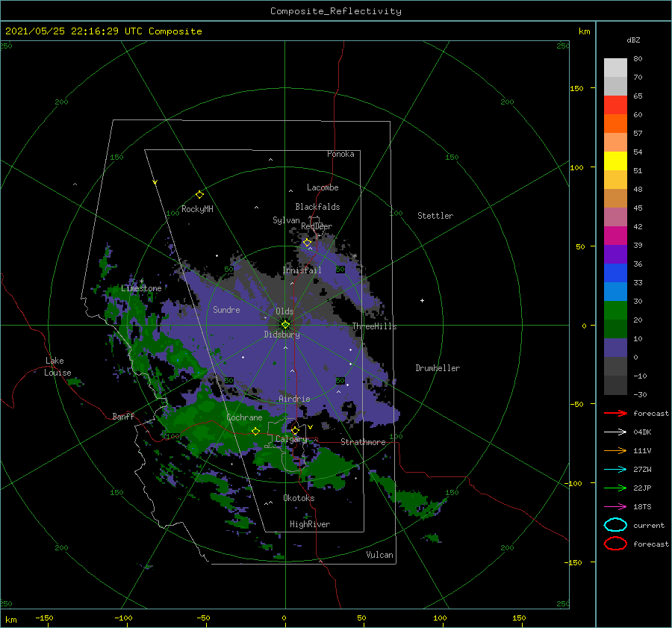
Task: Click the Drumheller label on map
Action: tap(438, 368)
